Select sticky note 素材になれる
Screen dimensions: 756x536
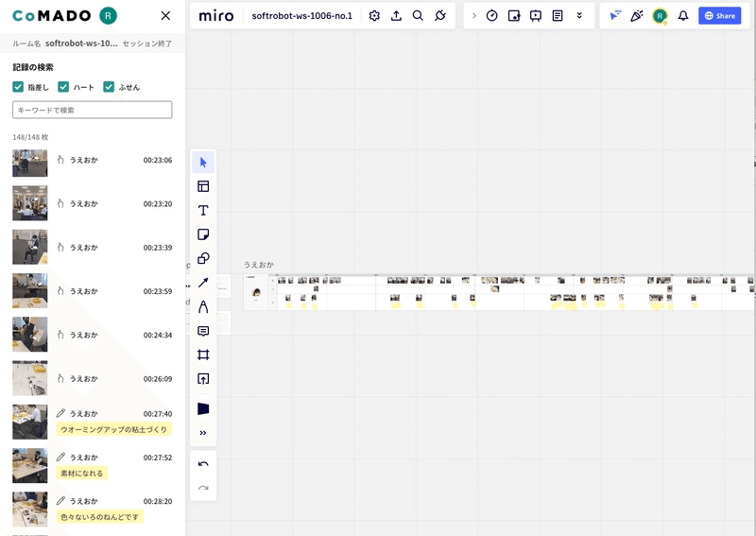tap(82, 474)
